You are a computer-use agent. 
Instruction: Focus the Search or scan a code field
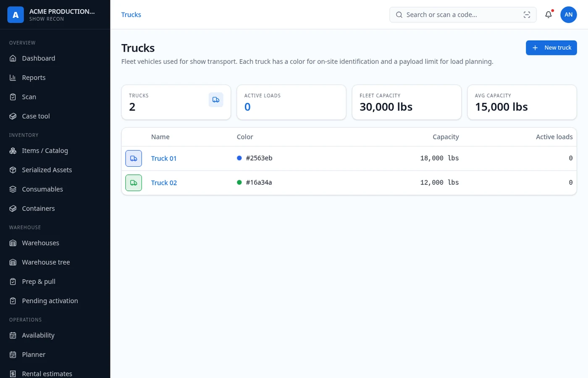tap(463, 15)
